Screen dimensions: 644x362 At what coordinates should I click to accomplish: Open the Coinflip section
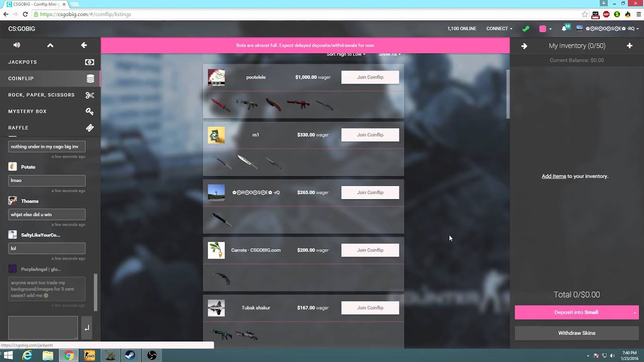(50, 78)
